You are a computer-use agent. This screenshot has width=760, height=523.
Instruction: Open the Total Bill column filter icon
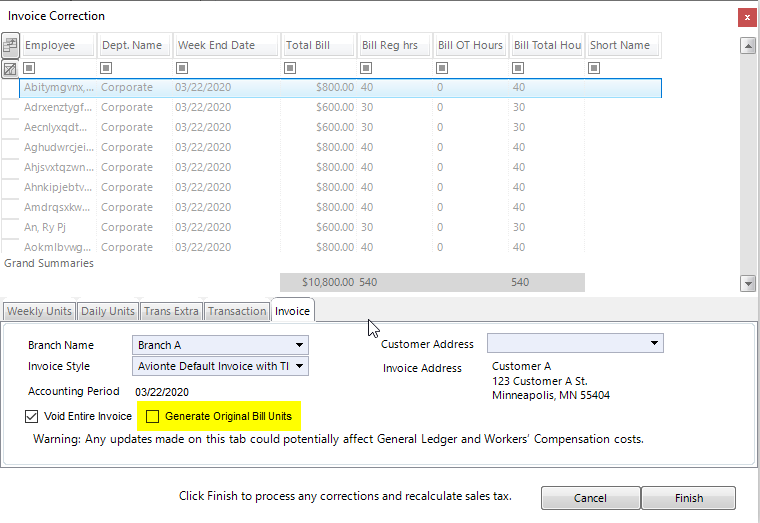290,68
